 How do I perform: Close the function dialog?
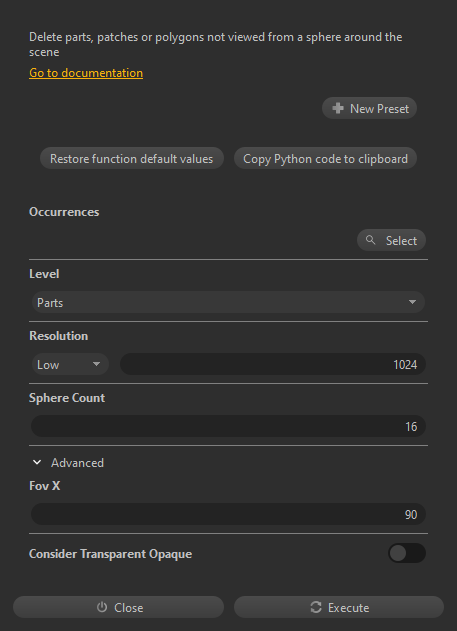coord(118,607)
